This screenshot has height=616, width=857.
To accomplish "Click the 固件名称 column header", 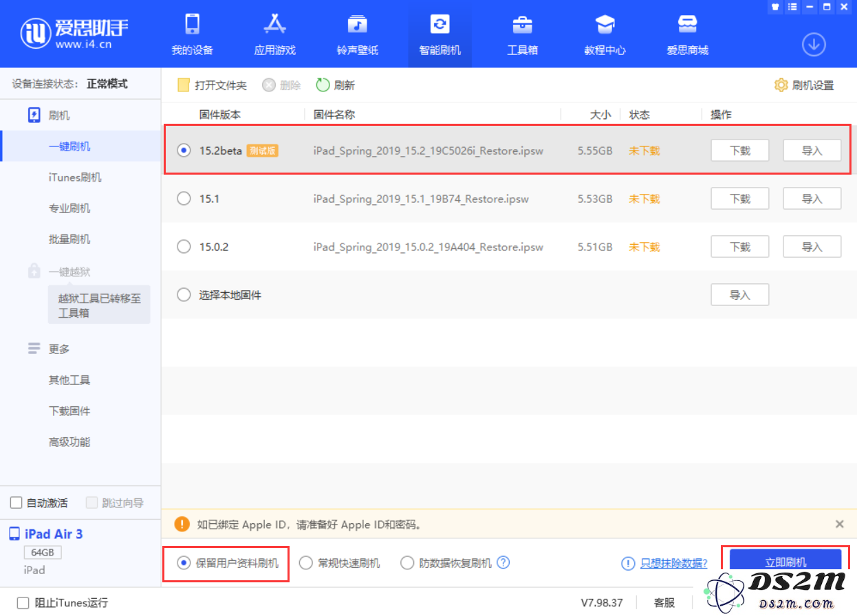I will [x=334, y=115].
